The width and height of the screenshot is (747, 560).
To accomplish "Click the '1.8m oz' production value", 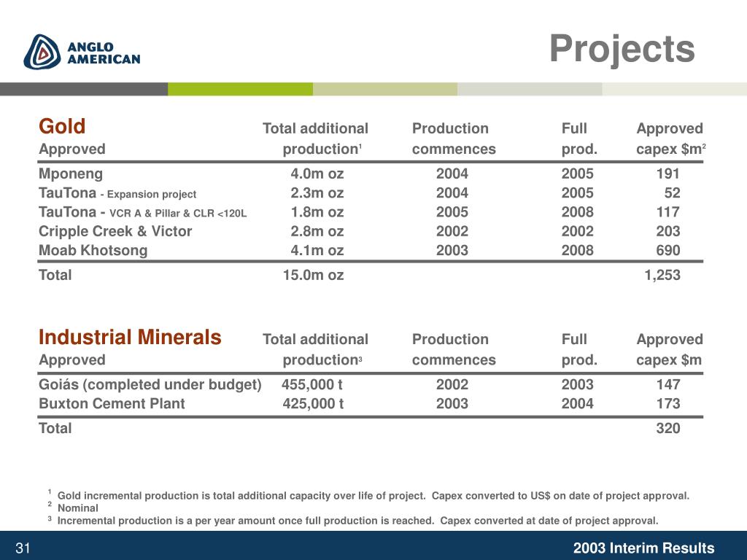I will 317,212.
